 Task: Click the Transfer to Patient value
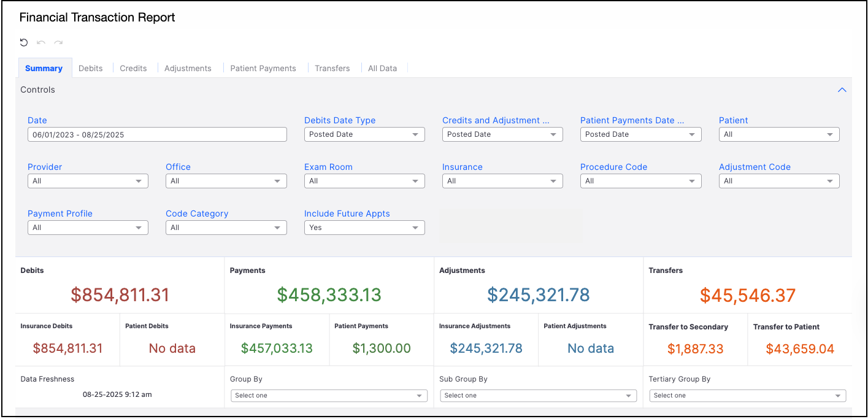[x=800, y=349]
